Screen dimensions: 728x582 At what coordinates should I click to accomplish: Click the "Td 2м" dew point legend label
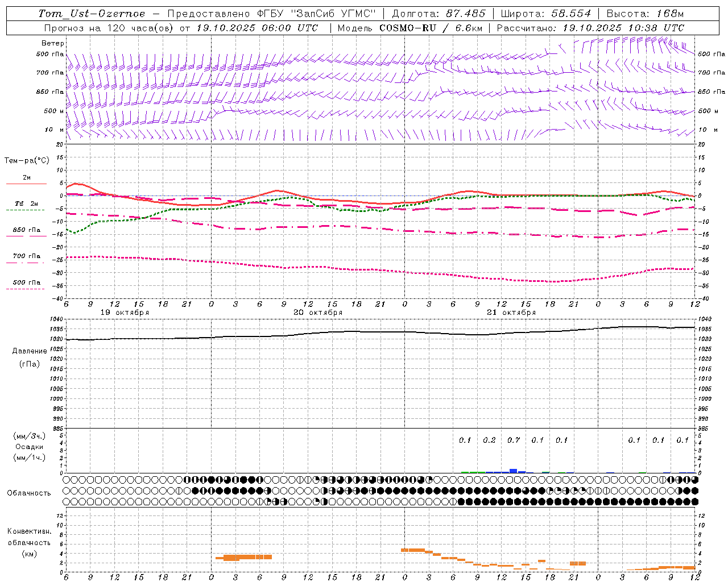pos(26,203)
